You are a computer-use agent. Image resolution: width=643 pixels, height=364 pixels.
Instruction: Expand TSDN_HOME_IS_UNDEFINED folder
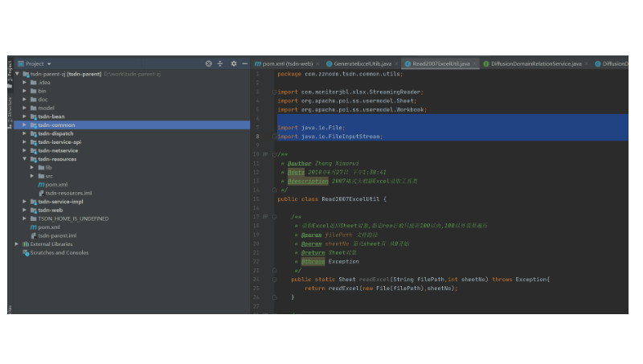tap(25, 219)
